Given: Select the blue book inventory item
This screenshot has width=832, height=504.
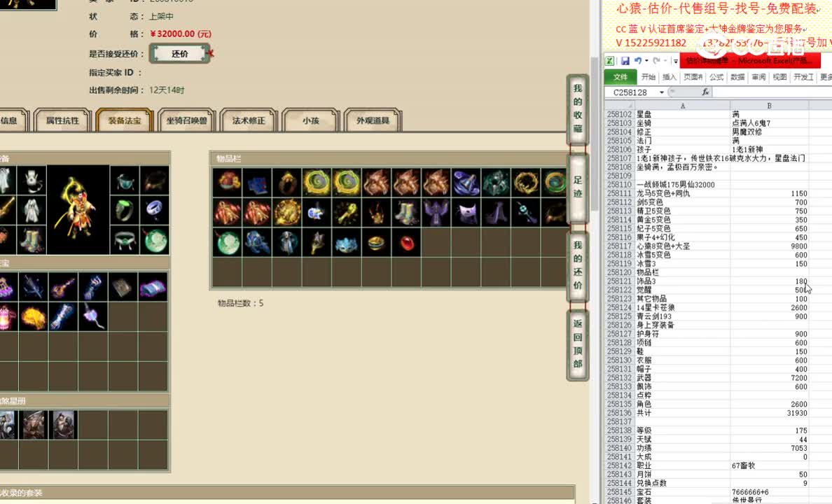Looking at the screenshot, I should (x=257, y=183).
